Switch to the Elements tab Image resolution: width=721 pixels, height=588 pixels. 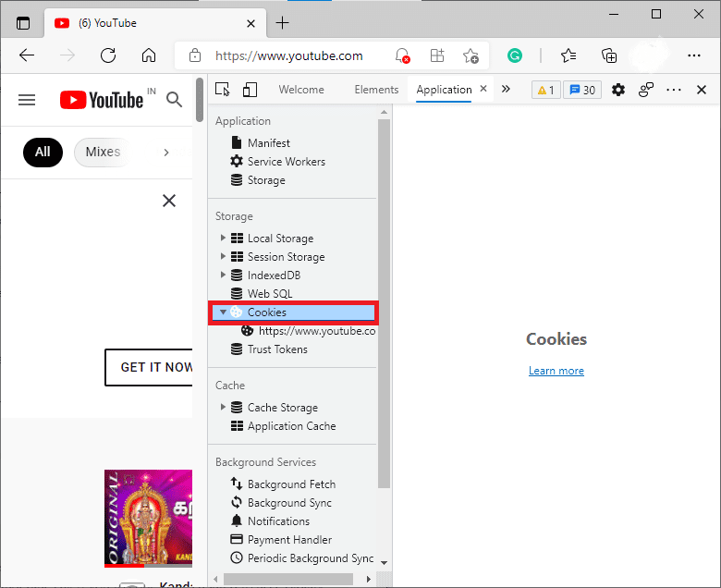coord(376,90)
